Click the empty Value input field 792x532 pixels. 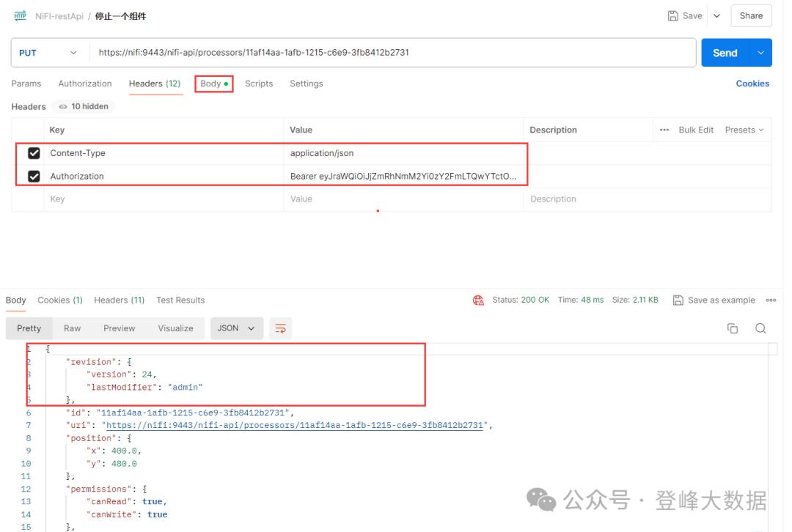click(403, 199)
